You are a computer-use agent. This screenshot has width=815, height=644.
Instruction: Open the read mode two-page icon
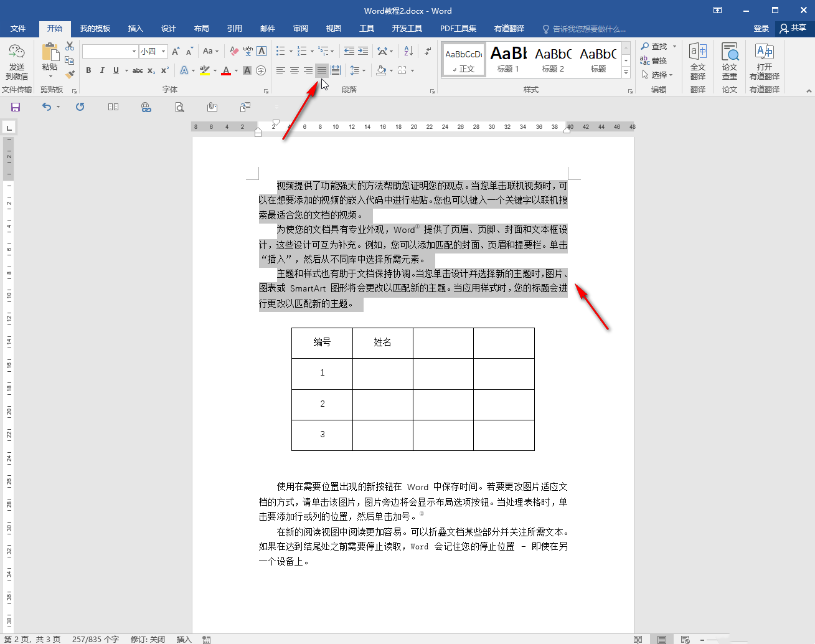[x=113, y=107]
